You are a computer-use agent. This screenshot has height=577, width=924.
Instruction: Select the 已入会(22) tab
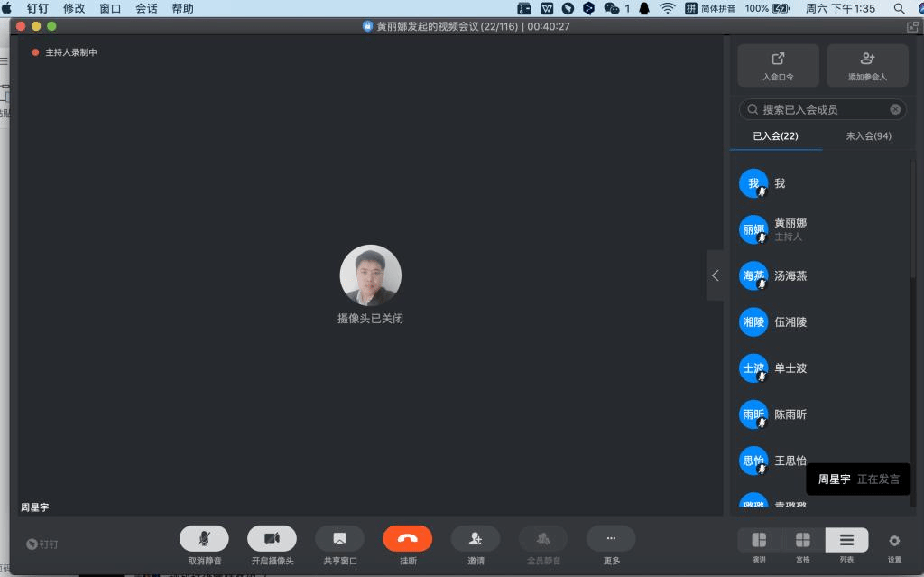pyautogui.click(x=775, y=135)
